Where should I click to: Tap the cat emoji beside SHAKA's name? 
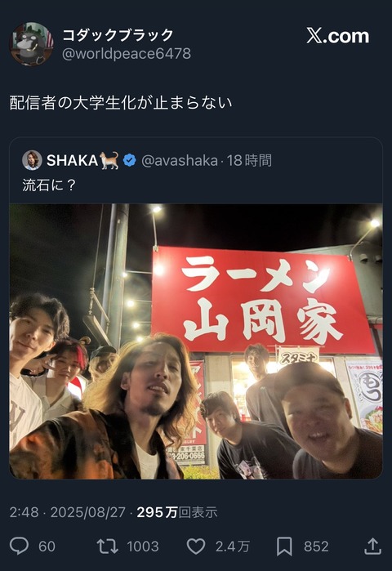click(x=110, y=160)
